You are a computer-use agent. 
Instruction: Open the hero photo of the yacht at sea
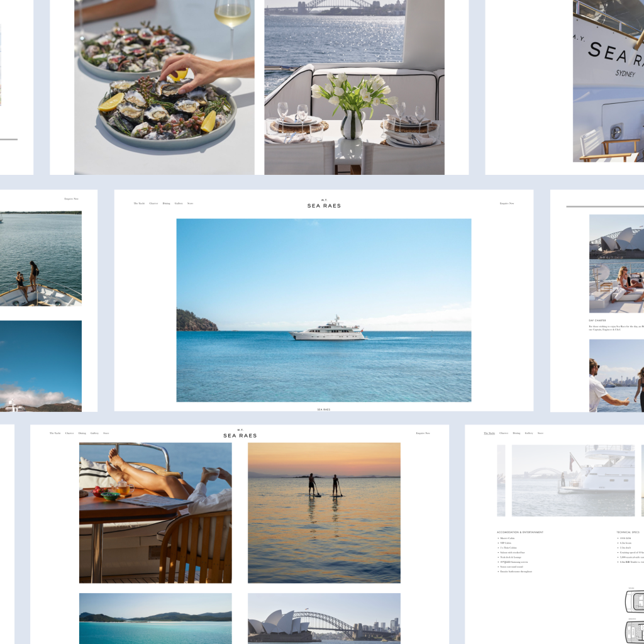click(324, 310)
